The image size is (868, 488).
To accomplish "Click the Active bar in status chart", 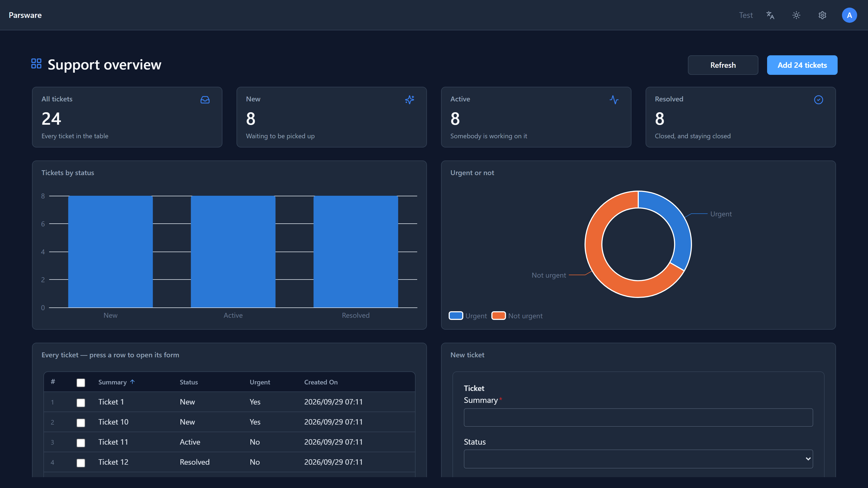I will (233, 252).
